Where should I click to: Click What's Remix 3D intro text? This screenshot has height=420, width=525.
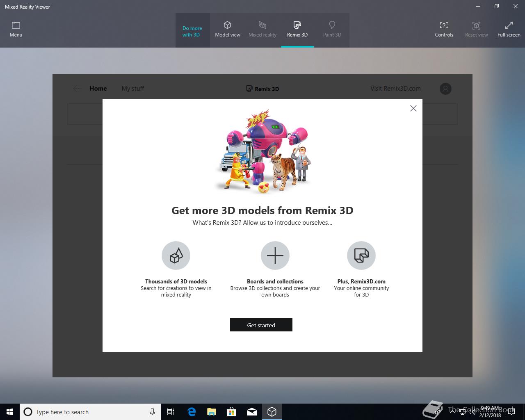(x=262, y=223)
